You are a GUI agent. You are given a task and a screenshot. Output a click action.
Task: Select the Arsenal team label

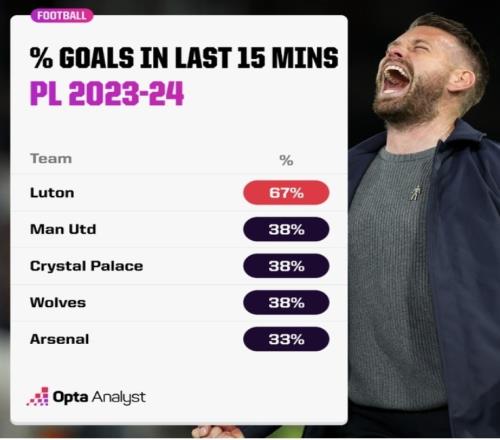[60, 339]
